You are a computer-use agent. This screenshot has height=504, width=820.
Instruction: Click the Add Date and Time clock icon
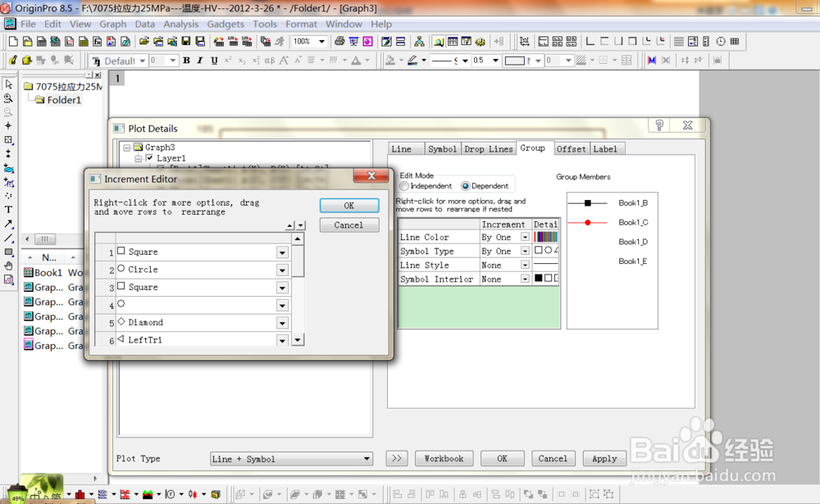[x=721, y=41]
